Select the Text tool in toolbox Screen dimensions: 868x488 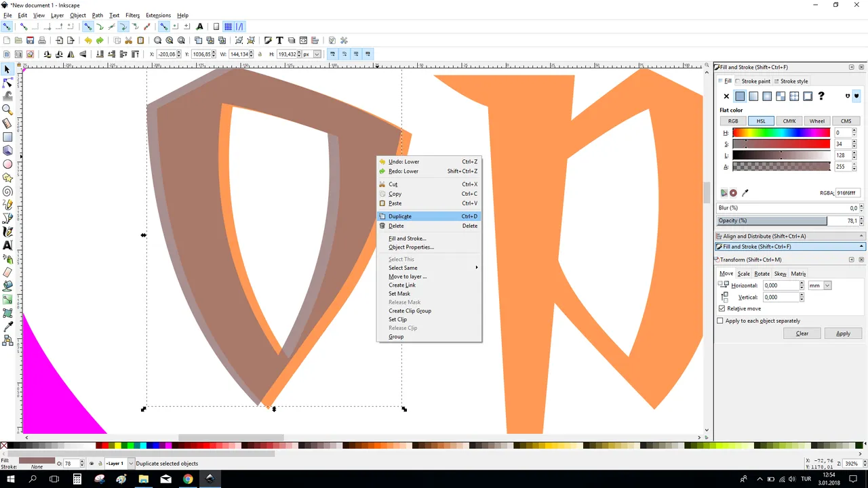(7, 245)
